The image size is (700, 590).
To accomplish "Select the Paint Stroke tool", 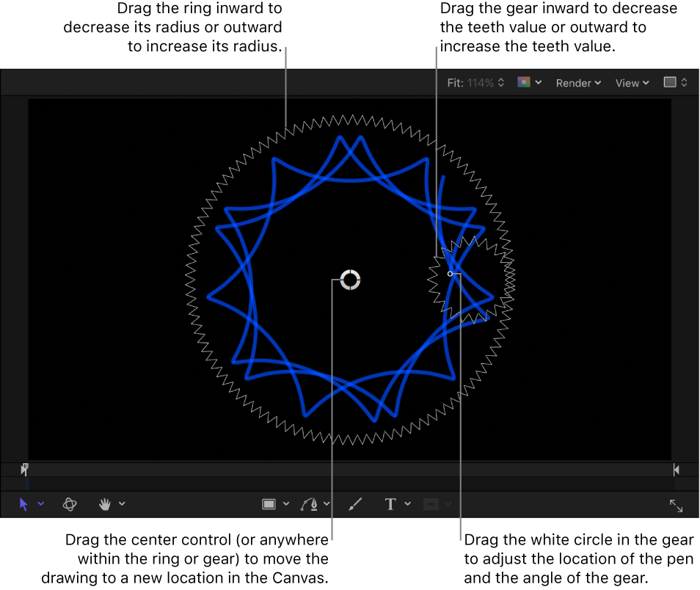I will [x=354, y=504].
